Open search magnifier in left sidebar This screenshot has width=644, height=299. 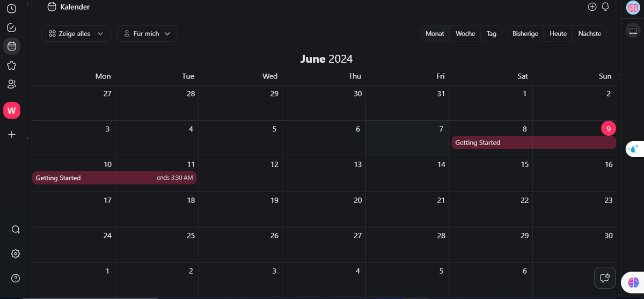[16, 230]
